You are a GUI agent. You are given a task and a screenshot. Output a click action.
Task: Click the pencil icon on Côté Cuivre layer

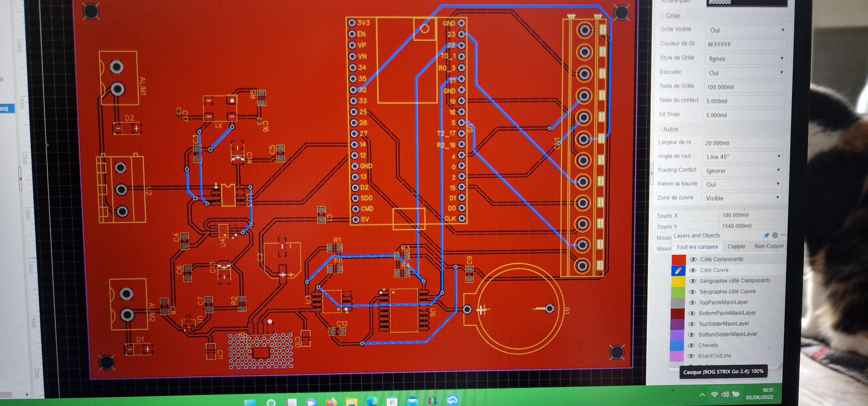[x=678, y=271]
